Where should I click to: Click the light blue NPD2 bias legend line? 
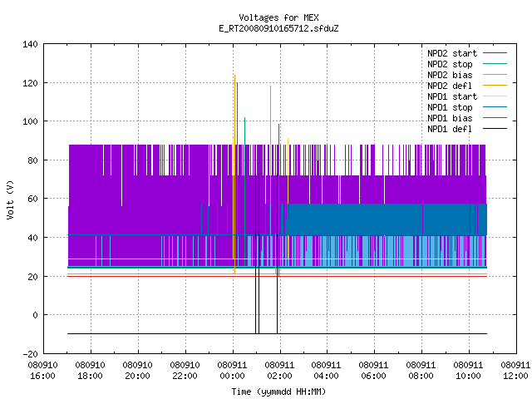[495, 75]
